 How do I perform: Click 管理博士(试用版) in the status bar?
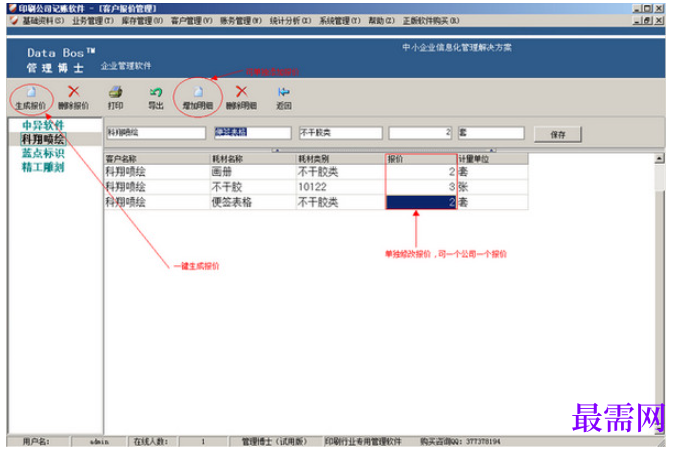point(274,442)
